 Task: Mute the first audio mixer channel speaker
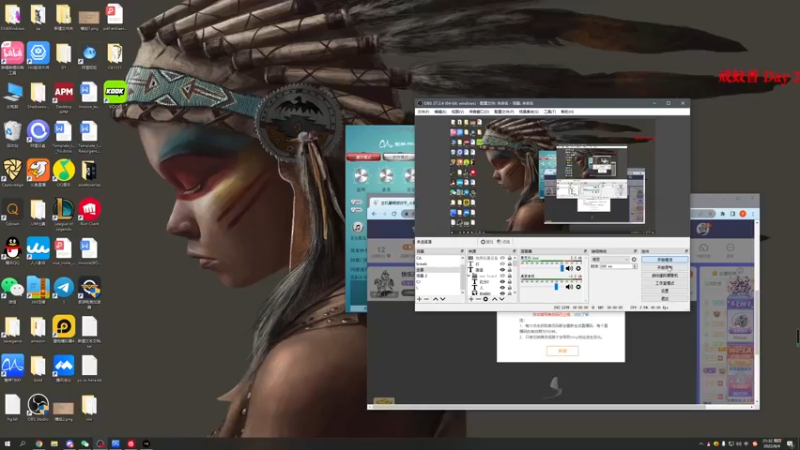coord(569,268)
